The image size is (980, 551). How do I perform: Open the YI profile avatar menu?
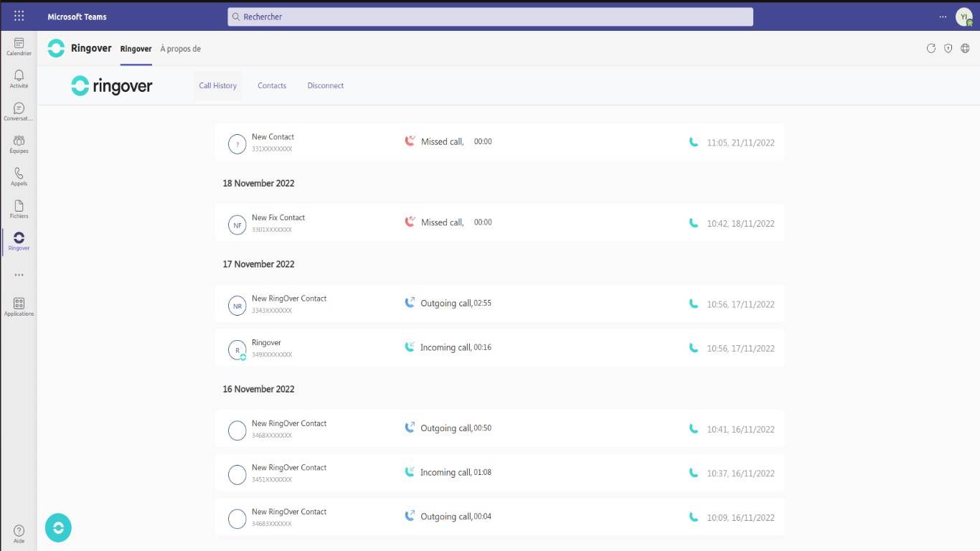(964, 17)
